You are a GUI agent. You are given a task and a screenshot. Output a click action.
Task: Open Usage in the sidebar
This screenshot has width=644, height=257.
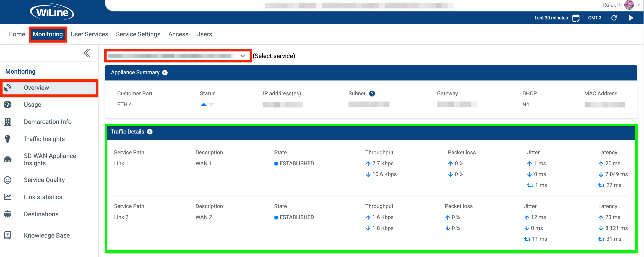pos(32,105)
